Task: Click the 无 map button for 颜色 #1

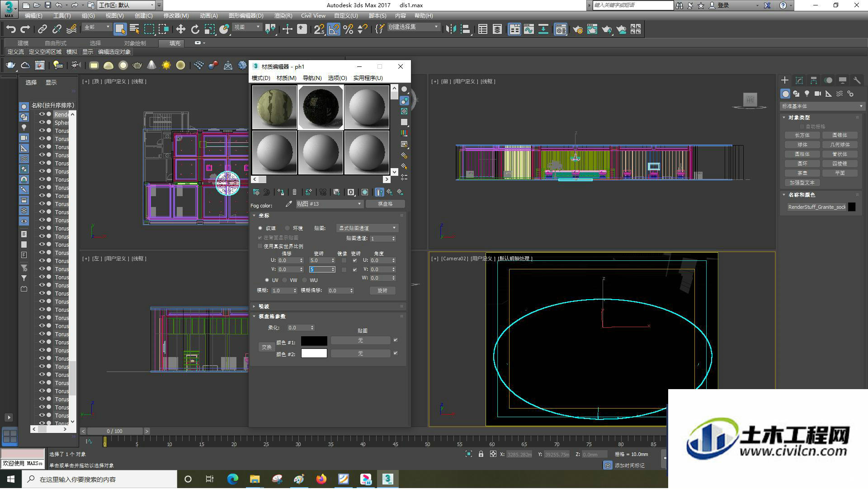Action: coord(360,340)
